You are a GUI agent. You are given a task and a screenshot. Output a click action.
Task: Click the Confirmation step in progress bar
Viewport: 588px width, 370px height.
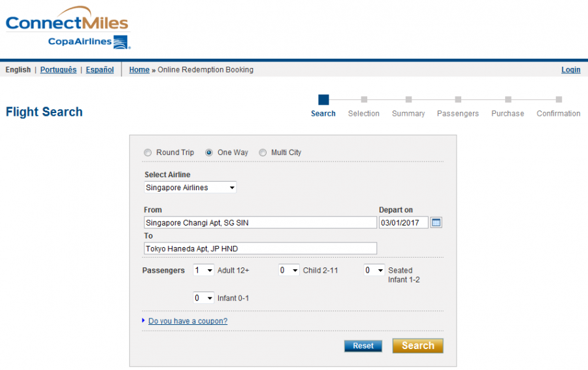[559, 107]
